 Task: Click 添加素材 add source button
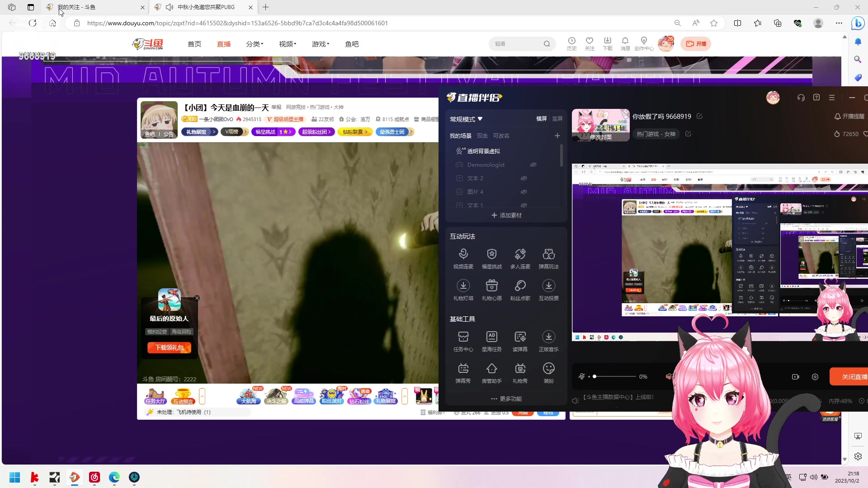pyautogui.click(x=506, y=216)
